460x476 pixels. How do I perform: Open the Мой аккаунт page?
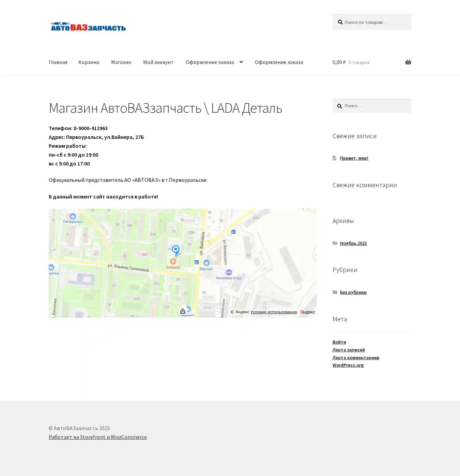(158, 62)
